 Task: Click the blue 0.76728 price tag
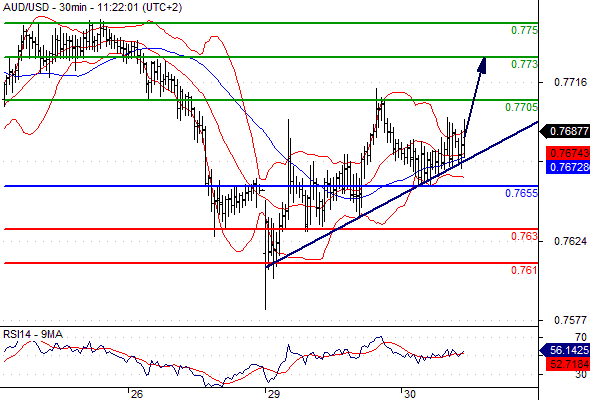(568, 167)
